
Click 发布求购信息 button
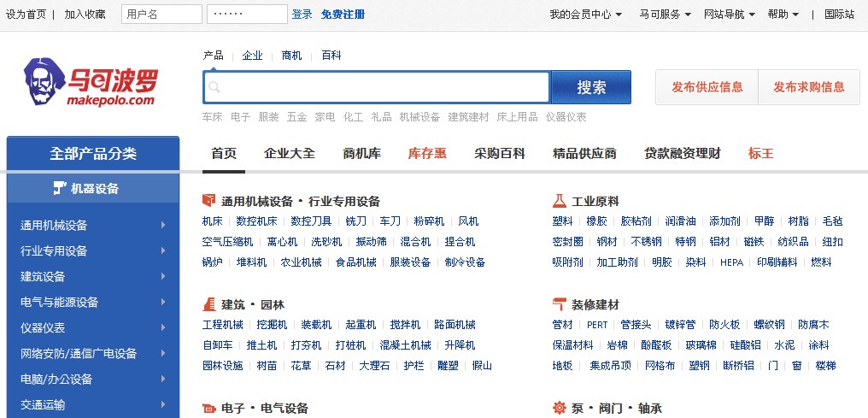pos(809,87)
